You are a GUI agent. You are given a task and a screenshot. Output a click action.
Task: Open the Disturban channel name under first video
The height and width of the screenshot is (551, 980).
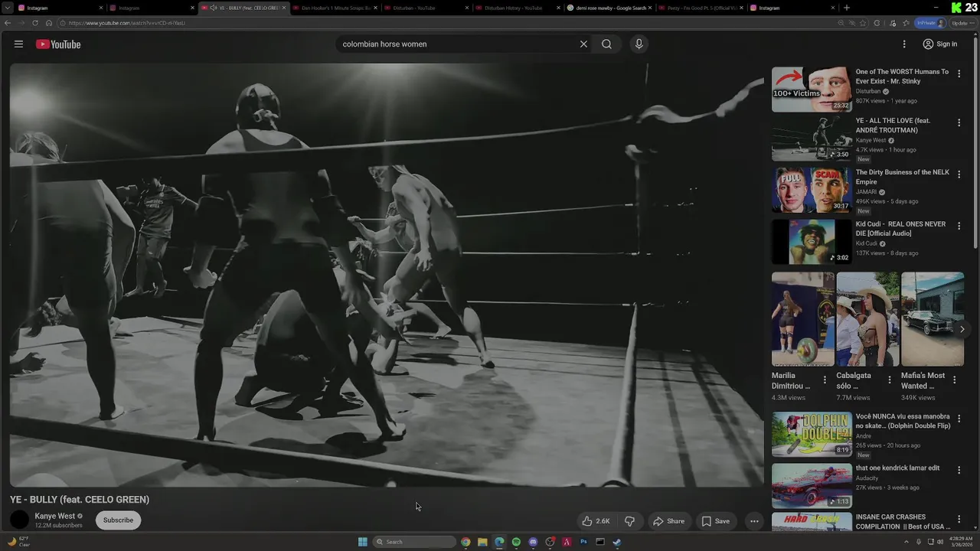click(x=868, y=91)
